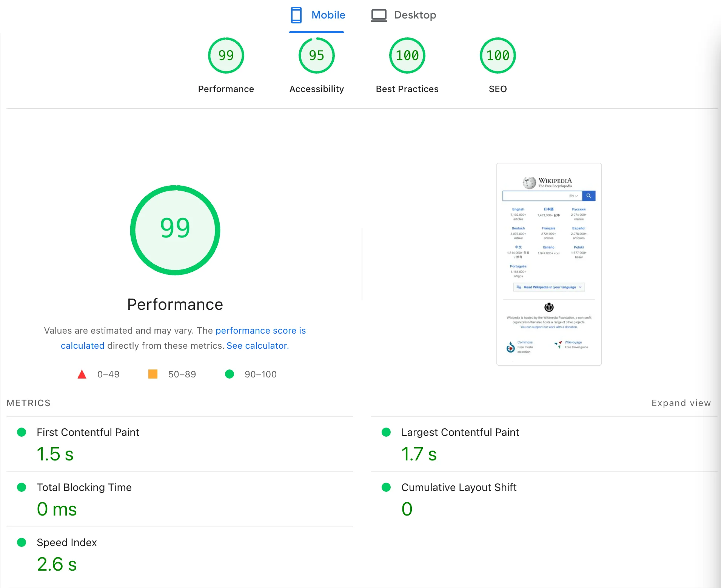Screen dimensions: 721x588
Task: Open Best Practices 100 score gauge
Action: (x=407, y=56)
